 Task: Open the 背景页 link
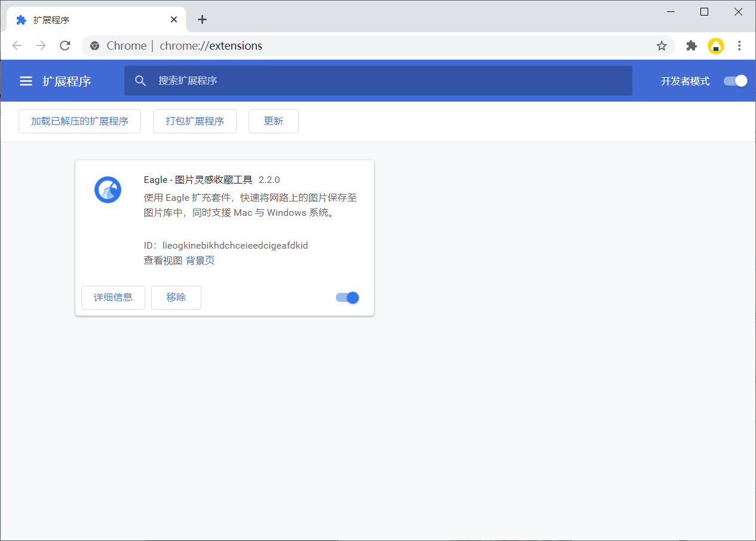pyautogui.click(x=200, y=261)
